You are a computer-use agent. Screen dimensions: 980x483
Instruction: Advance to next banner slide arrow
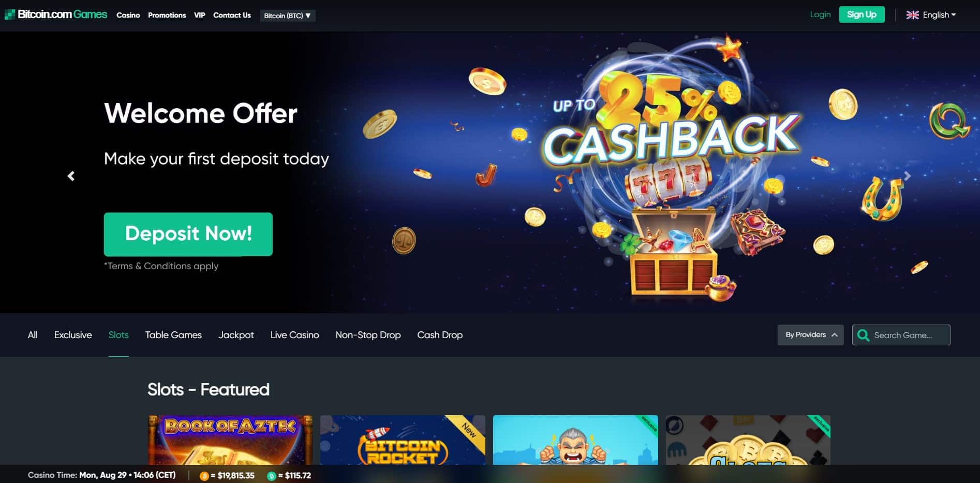point(907,176)
